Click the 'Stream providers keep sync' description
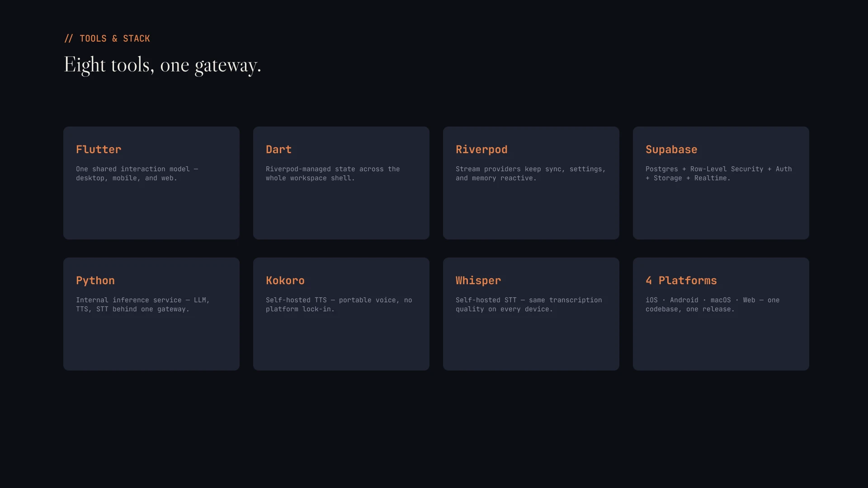 530,174
